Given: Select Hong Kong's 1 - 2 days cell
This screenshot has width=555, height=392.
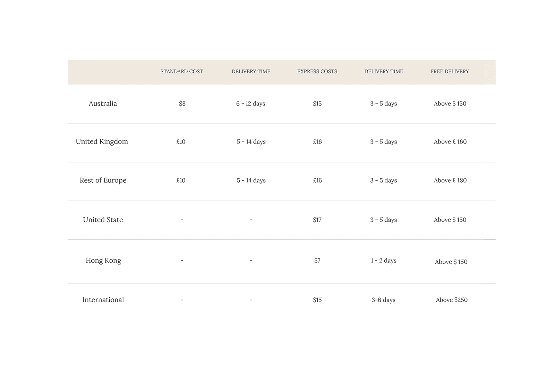Looking at the screenshot, I should tap(383, 261).
